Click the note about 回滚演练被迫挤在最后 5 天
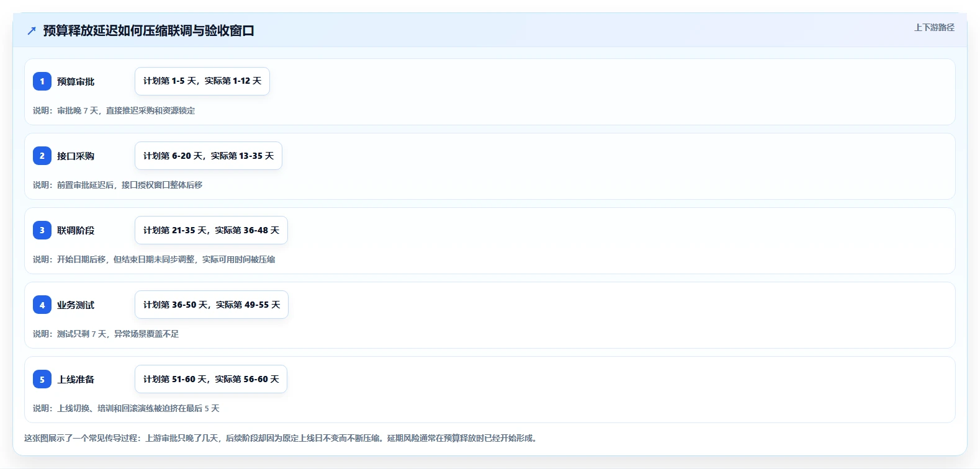980x469 pixels. (126, 408)
